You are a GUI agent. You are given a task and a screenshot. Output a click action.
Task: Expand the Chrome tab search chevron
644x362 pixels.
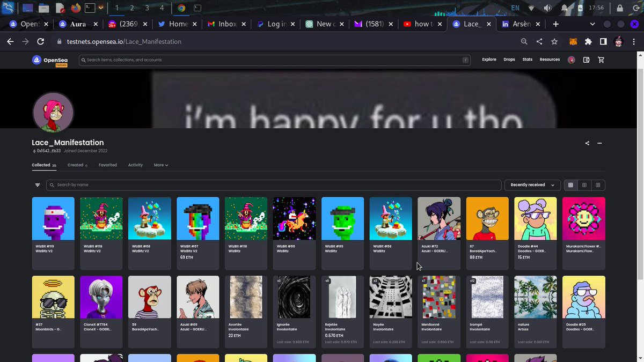pyautogui.click(x=592, y=24)
